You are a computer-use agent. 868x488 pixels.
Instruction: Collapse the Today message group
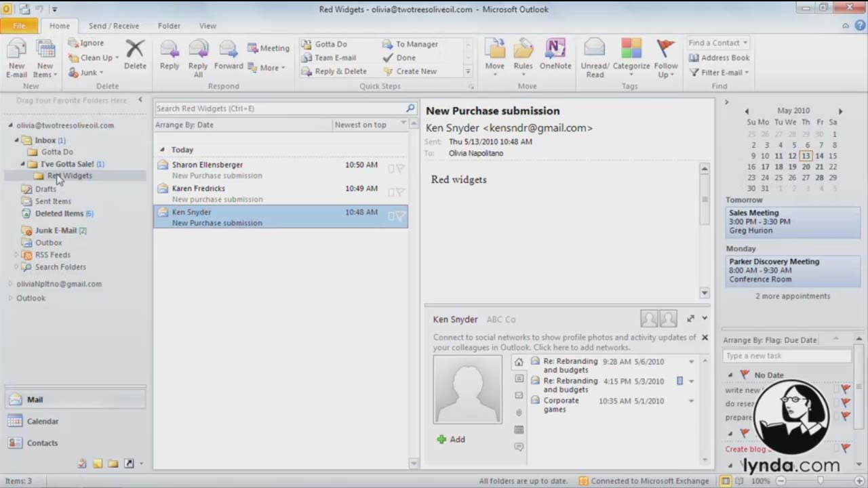pyautogui.click(x=161, y=150)
